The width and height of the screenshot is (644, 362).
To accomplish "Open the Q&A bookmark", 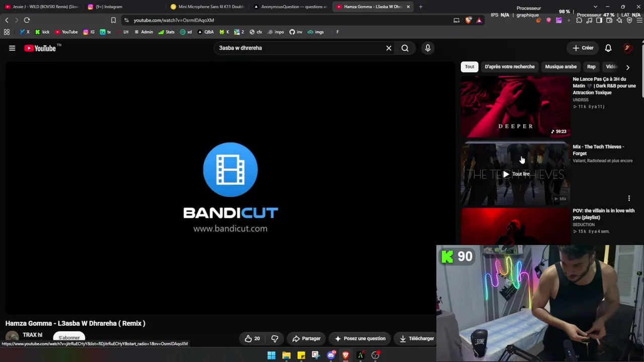I will click(206, 32).
